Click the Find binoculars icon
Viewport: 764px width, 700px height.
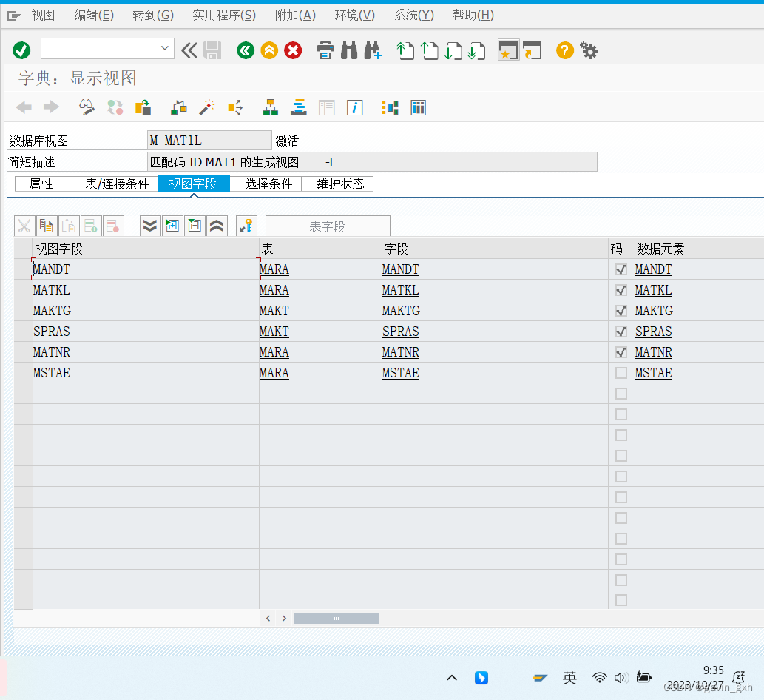point(349,50)
